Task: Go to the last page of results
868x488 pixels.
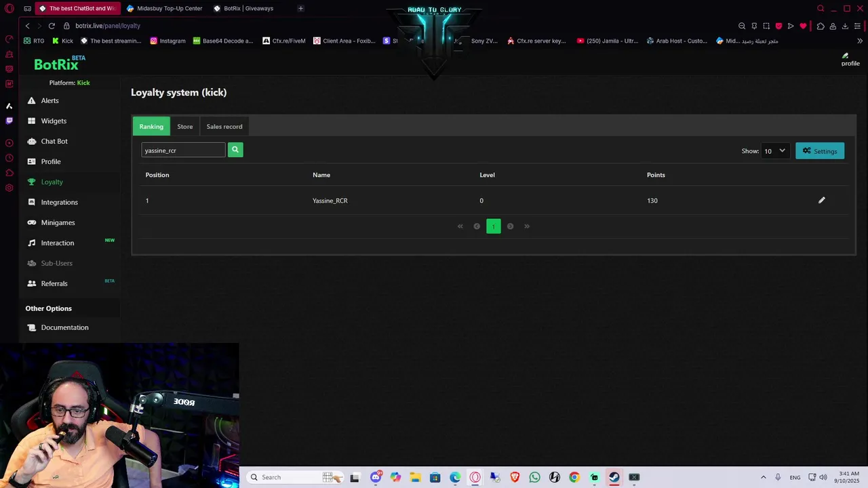Action: (527, 226)
